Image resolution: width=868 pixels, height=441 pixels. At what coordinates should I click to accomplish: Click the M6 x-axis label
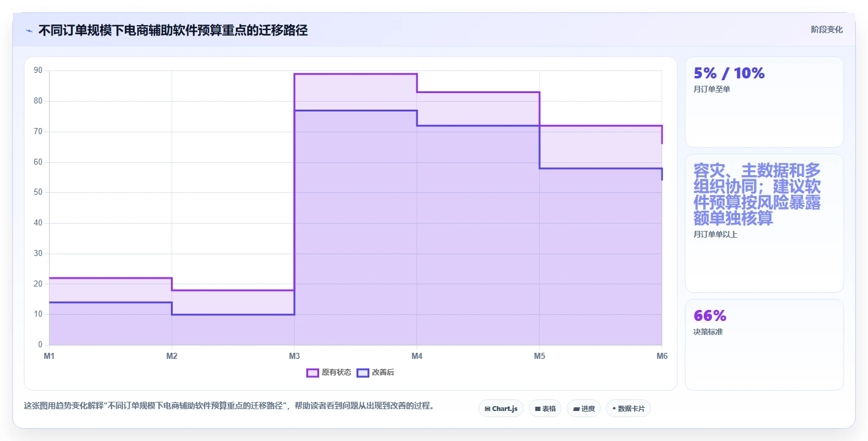tap(662, 356)
